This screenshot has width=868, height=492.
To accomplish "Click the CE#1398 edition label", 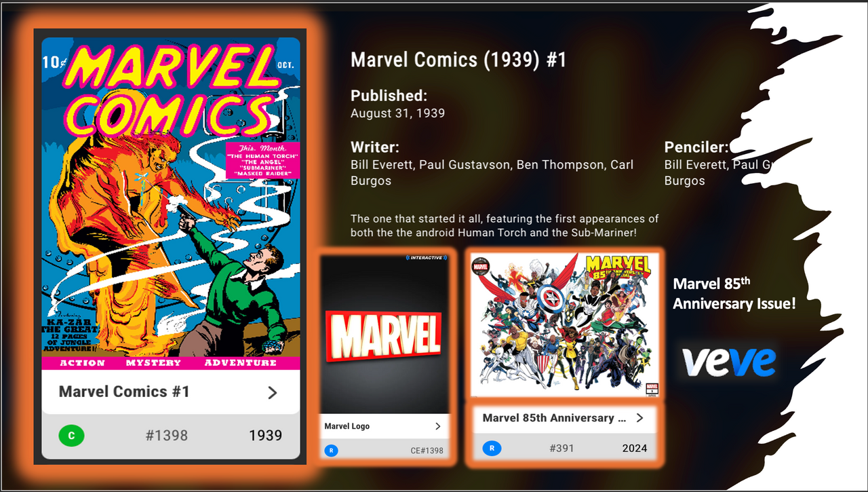I will pyautogui.click(x=427, y=451).
